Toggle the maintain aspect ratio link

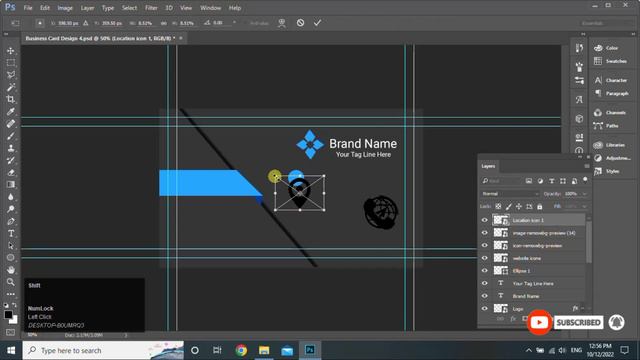click(x=164, y=23)
